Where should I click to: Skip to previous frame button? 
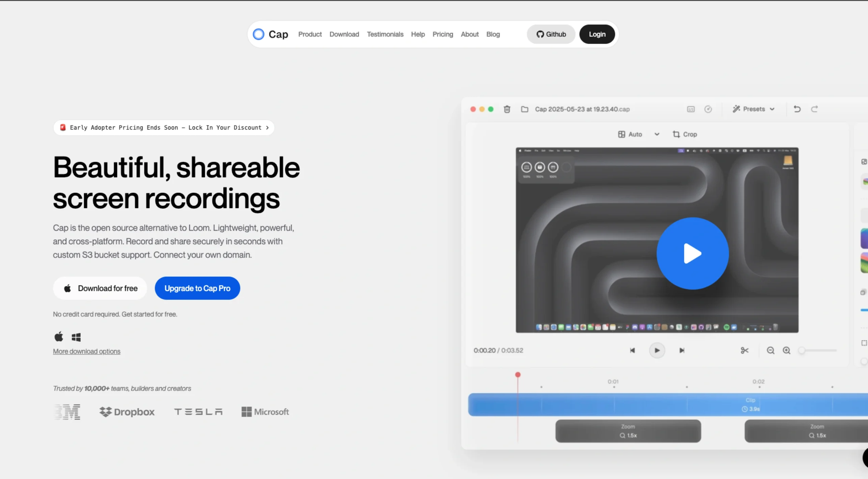[x=632, y=350]
